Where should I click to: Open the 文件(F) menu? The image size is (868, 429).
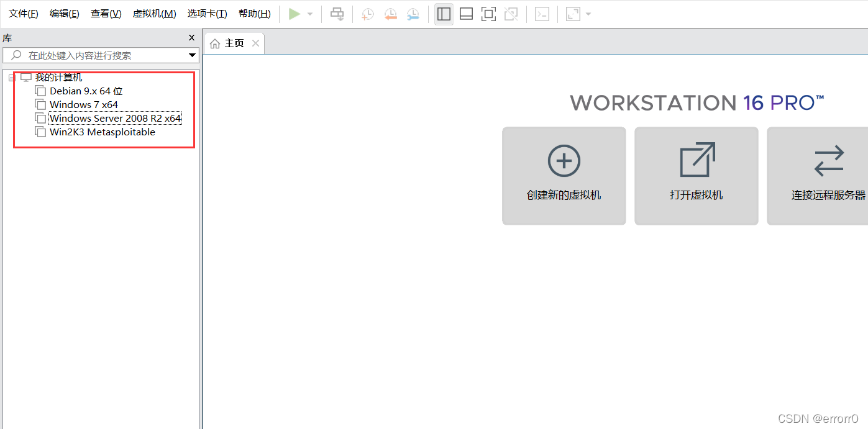24,14
